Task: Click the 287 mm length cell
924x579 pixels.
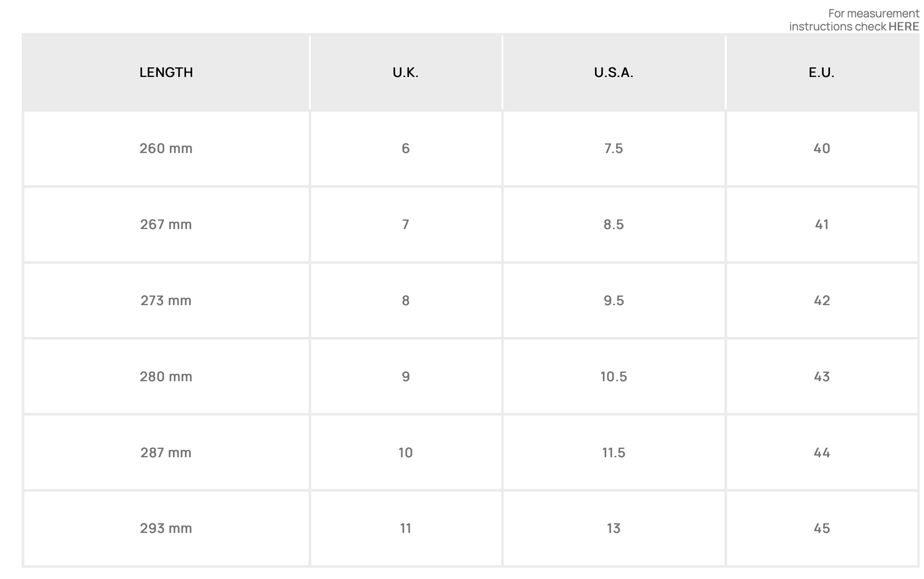Action: coord(166,453)
